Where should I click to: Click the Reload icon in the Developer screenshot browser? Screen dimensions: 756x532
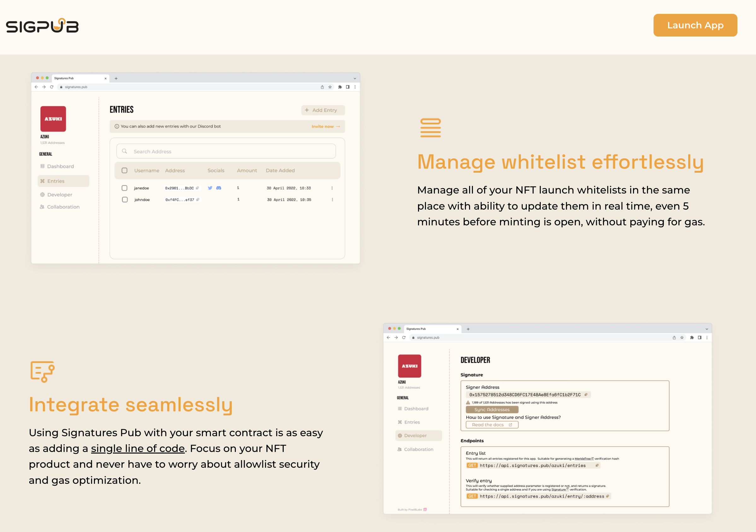coord(404,338)
